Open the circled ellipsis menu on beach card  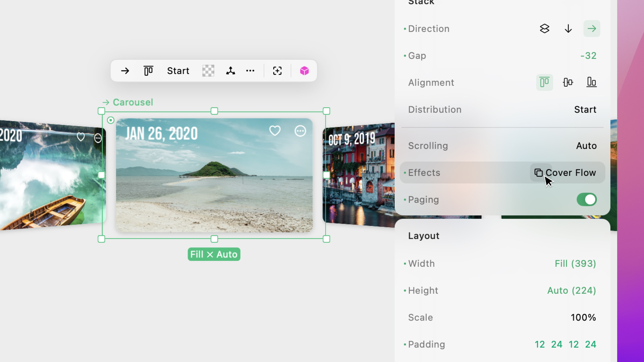(x=300, y=131)
